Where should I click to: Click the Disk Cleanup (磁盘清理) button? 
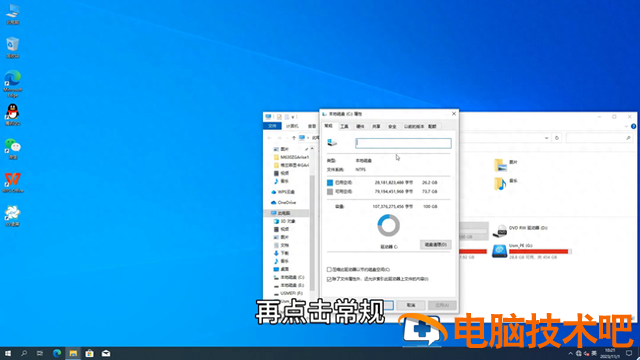click(436, 244)
